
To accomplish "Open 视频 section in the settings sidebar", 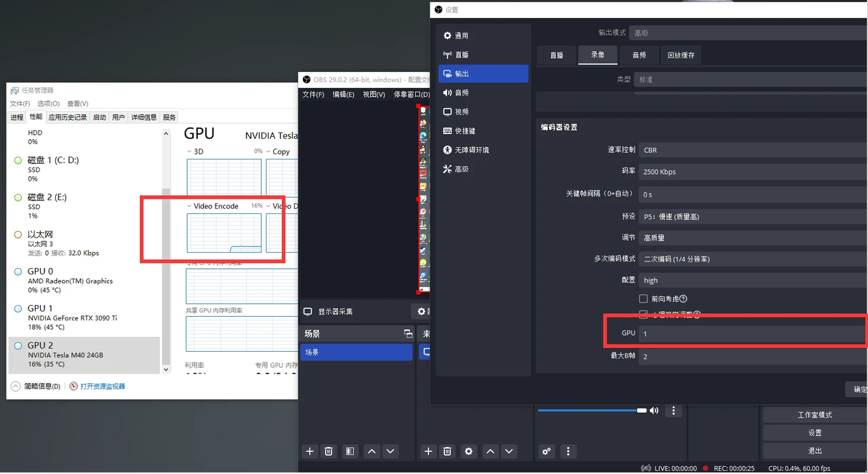I will (x=484, y=112).
